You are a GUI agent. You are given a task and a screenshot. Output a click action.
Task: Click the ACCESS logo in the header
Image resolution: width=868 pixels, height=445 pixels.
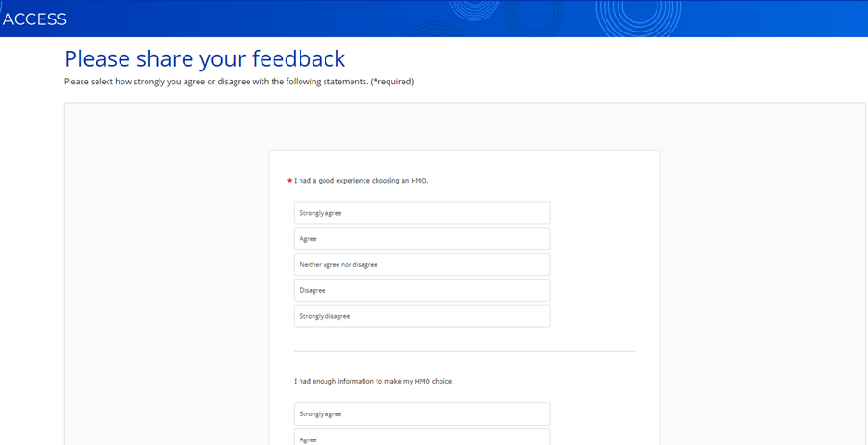point(34,19)
